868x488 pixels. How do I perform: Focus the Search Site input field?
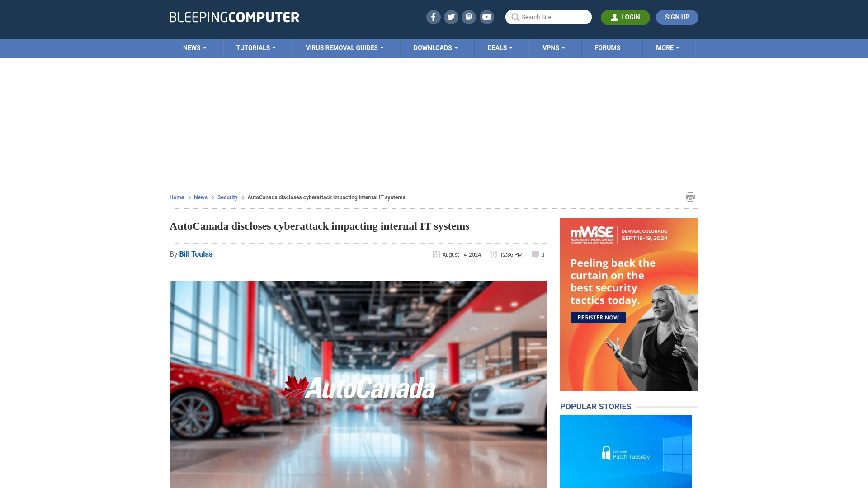coord(548,17)
